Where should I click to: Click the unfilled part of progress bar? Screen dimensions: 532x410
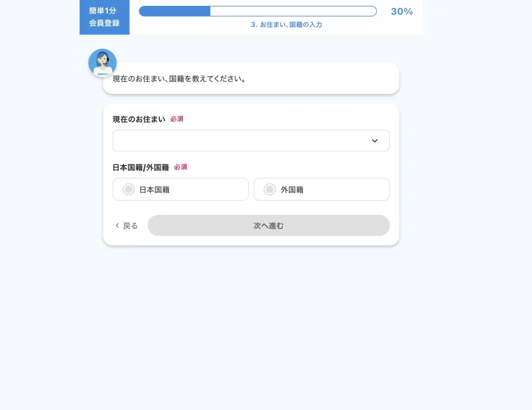click(294, 11)
